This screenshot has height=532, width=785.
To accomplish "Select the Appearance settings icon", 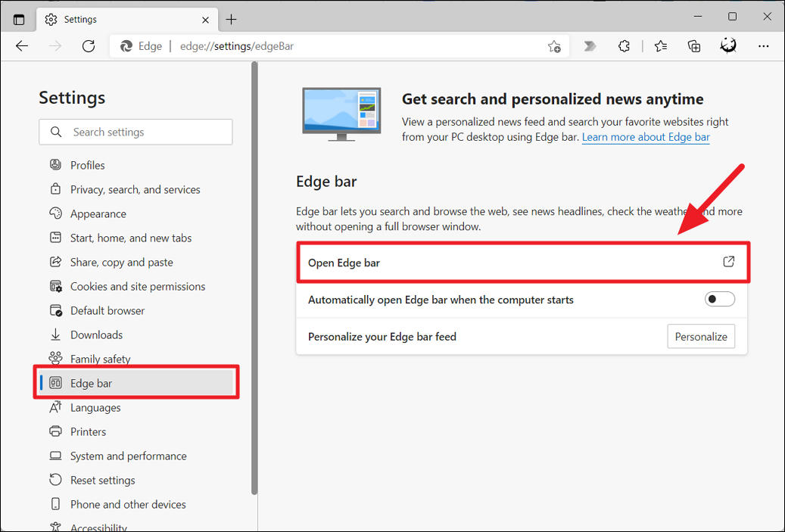I will point(55,213).
